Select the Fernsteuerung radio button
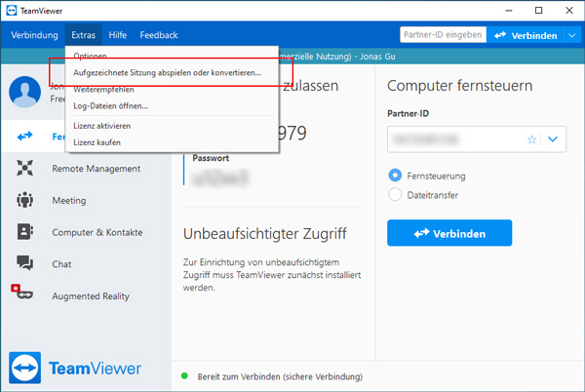585x392 pixels. coord(395,175)
